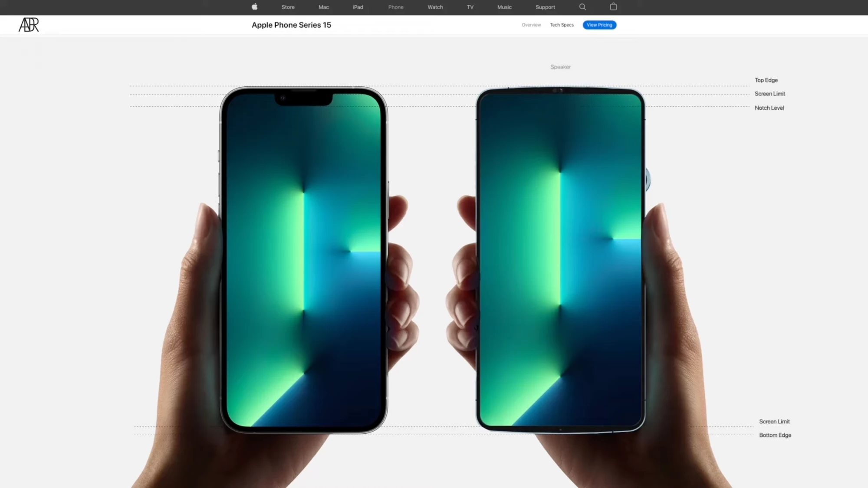Screen dimensions: 868x488
Task: Select the Mac navigation item
Action: [324, 7]
